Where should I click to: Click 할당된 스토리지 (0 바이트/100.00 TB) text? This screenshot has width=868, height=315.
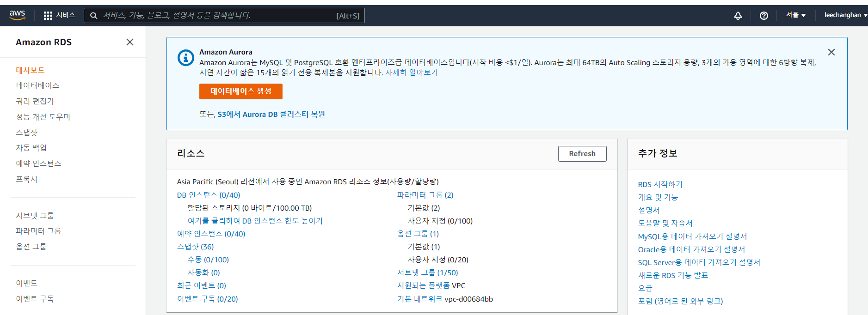(250, 208)
